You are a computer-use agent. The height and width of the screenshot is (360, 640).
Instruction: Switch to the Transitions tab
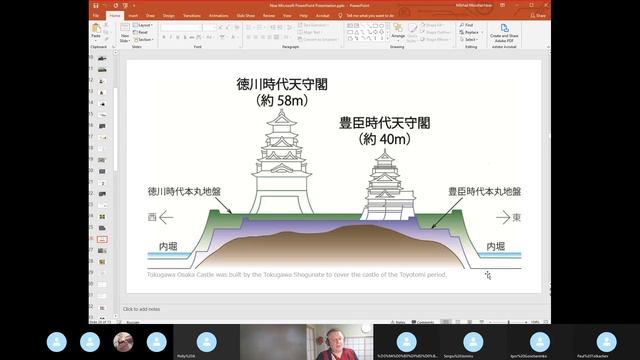tap(191, 16)
